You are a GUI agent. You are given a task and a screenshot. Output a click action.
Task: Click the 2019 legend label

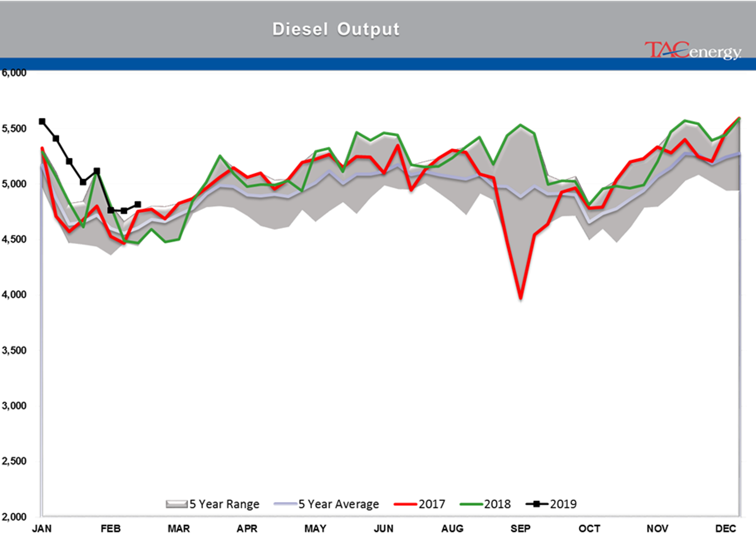pos(563,504)
